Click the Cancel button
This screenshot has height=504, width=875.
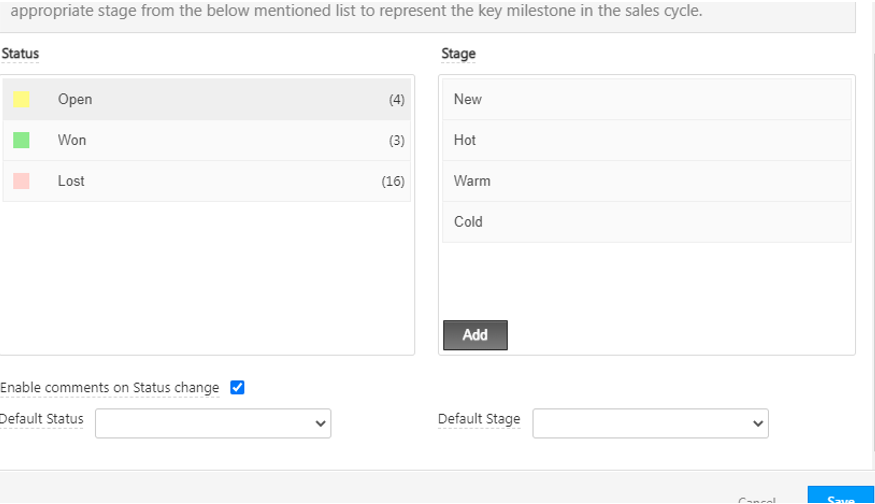point(757,500)
